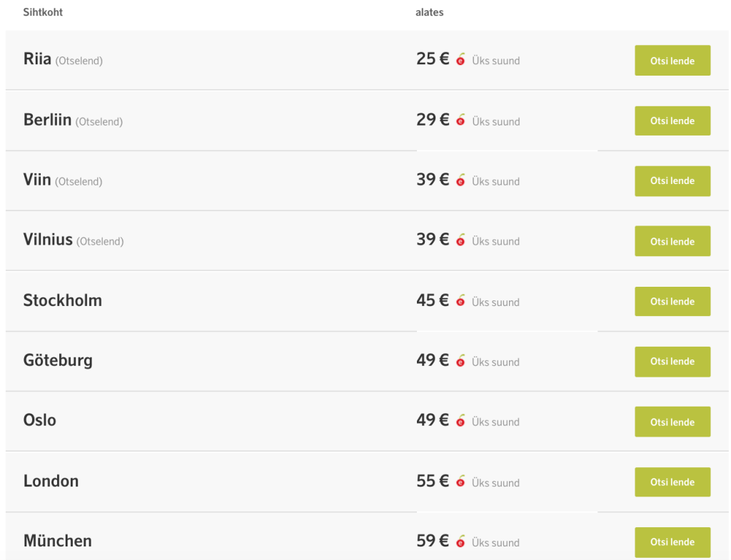
Task: Click the cherry icon in Göteburg row
Action: (x=460, y=361)
